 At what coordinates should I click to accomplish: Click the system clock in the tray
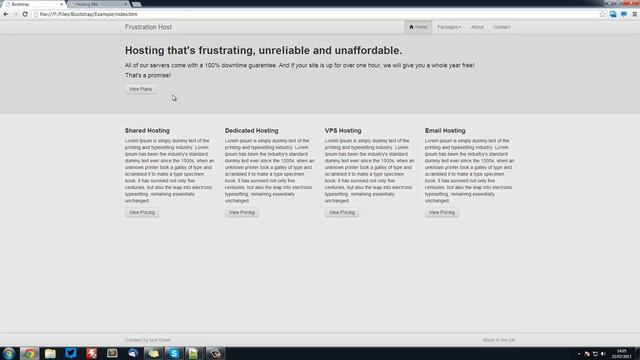tap(622, 354)
